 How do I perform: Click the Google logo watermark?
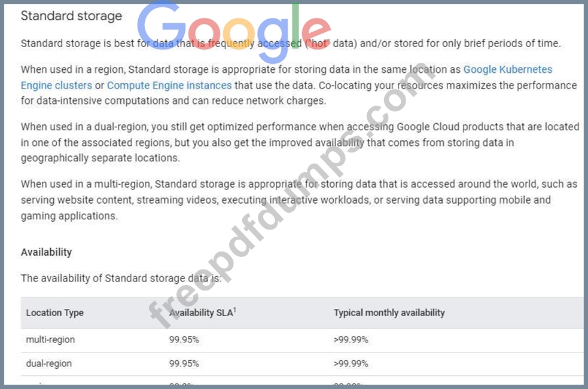point(233,30)
